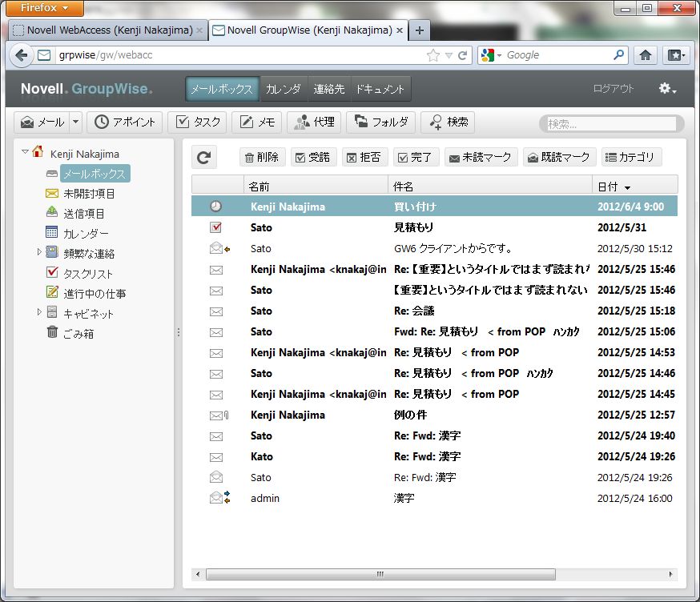Switch to メールボックス tab
The height and width of the screenshot is (602, 700).
(x=222, y=89)
